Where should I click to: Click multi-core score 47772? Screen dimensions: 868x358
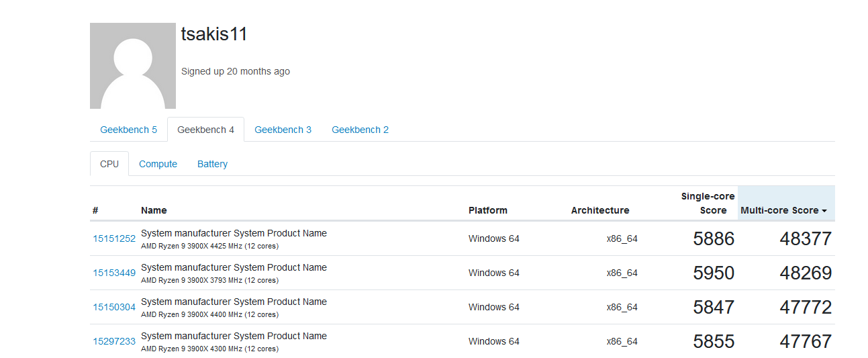click(x=806, y=307)
